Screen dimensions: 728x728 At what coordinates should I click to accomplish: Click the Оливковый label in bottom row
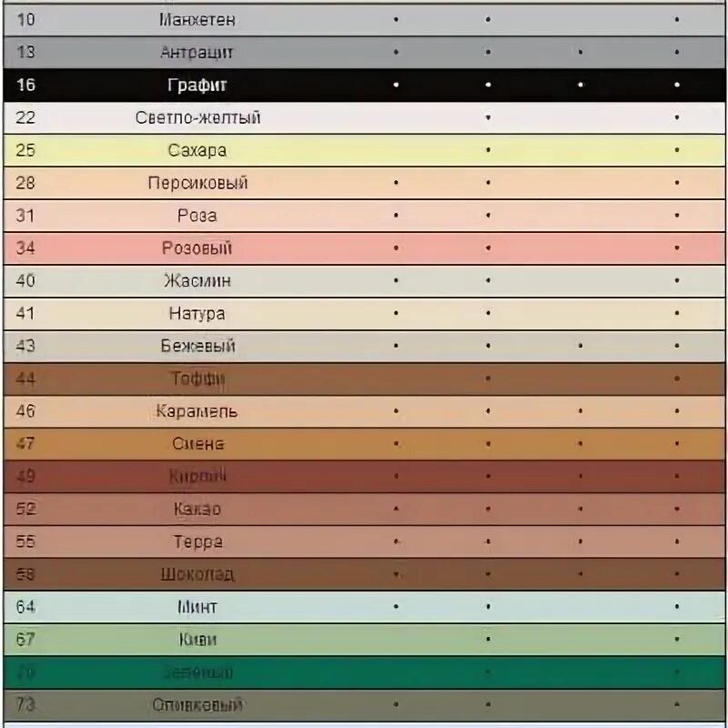point(197,704)
